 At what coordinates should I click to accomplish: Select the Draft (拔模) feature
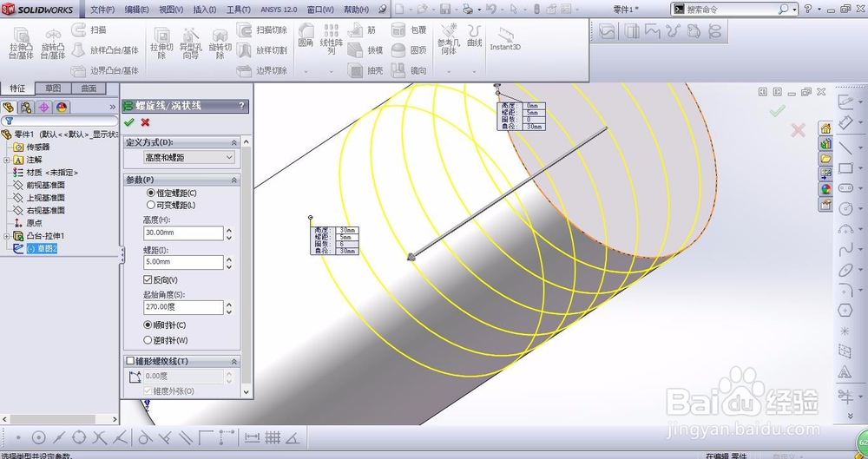pos(365,49)
